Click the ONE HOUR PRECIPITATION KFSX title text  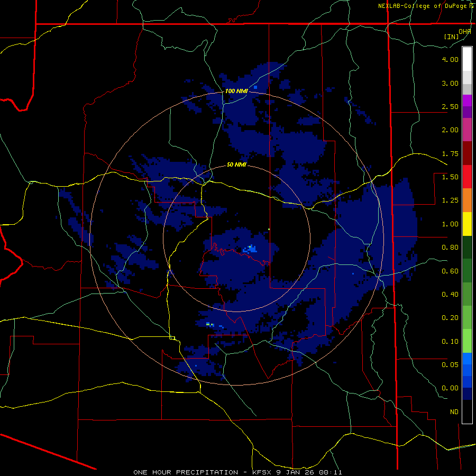[237, 472]
